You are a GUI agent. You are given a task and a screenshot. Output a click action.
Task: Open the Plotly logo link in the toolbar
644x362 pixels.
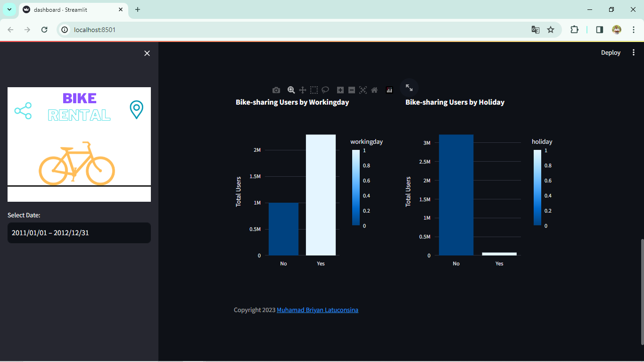[x=389, y=90]
